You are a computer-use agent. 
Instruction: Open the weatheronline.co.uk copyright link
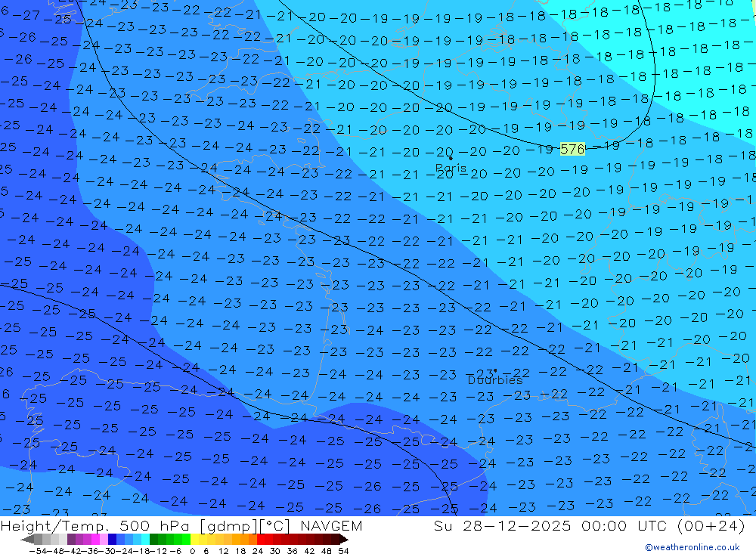(x=692, y=547)
